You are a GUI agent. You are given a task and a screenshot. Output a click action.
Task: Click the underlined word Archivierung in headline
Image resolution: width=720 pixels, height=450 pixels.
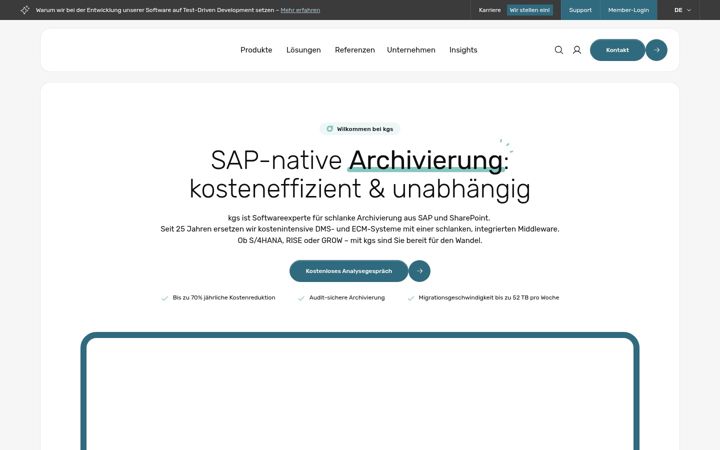426,160
